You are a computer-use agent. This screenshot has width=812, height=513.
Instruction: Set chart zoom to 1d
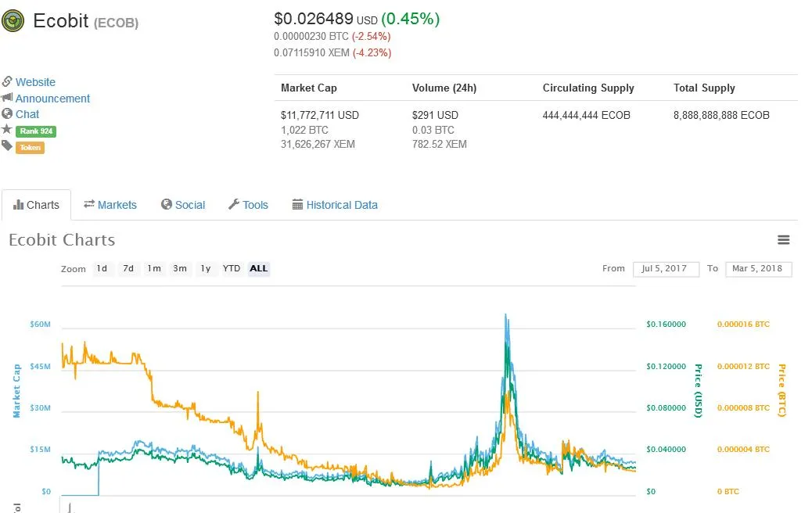point(102,269)
